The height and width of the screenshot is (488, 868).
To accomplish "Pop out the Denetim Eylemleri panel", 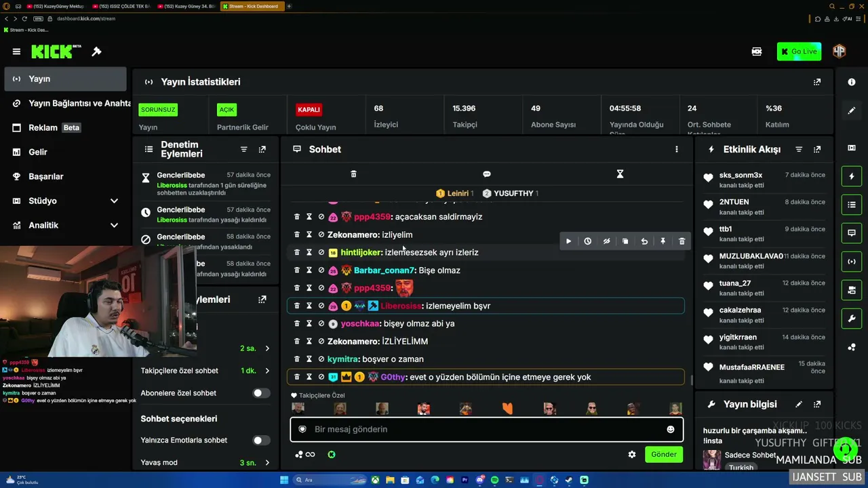I will point(262,149).
